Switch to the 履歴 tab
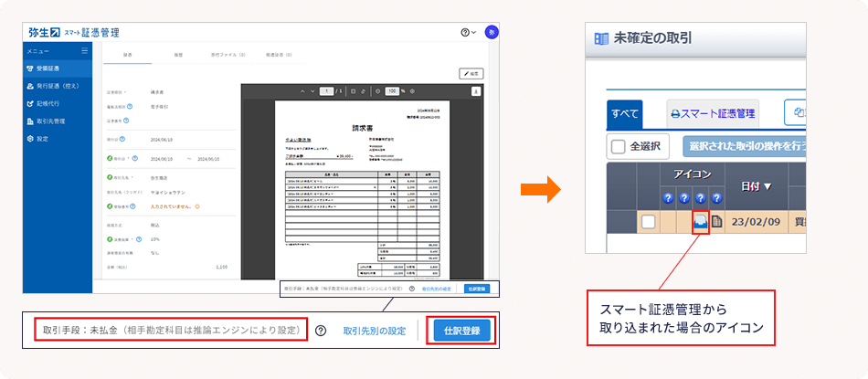This screenshot has height=379, width=868. [178, 56]
